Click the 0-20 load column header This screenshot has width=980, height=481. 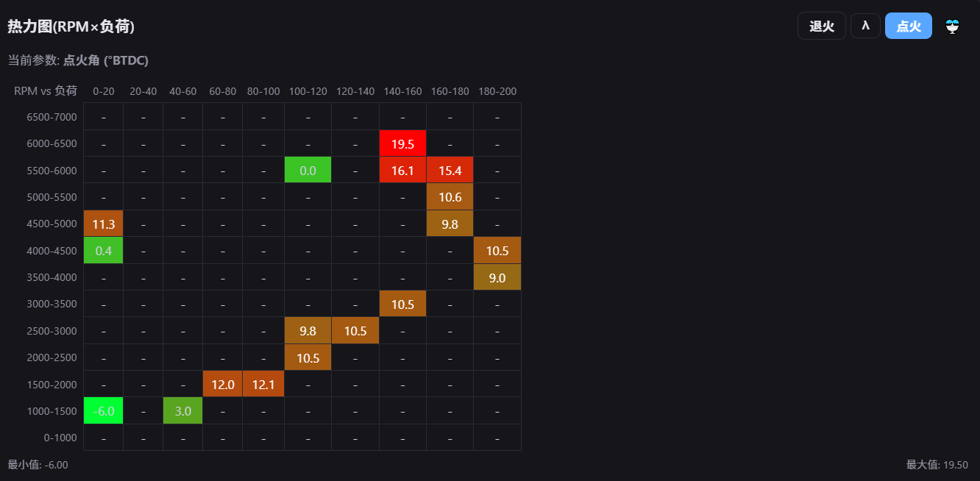(x=104, y=91)
